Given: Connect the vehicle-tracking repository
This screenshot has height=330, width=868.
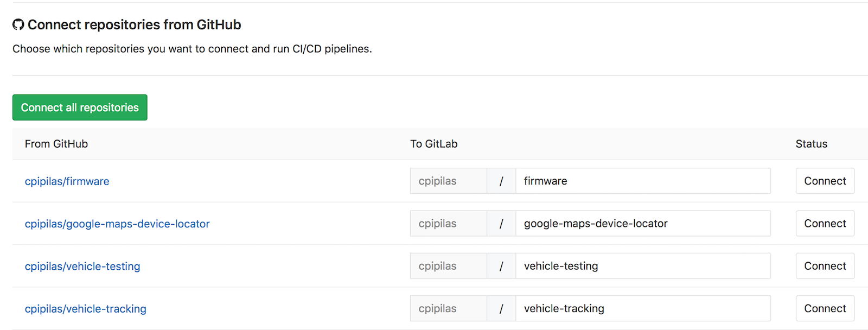Looking at the screenshot, I should click(x=825, y=308).
